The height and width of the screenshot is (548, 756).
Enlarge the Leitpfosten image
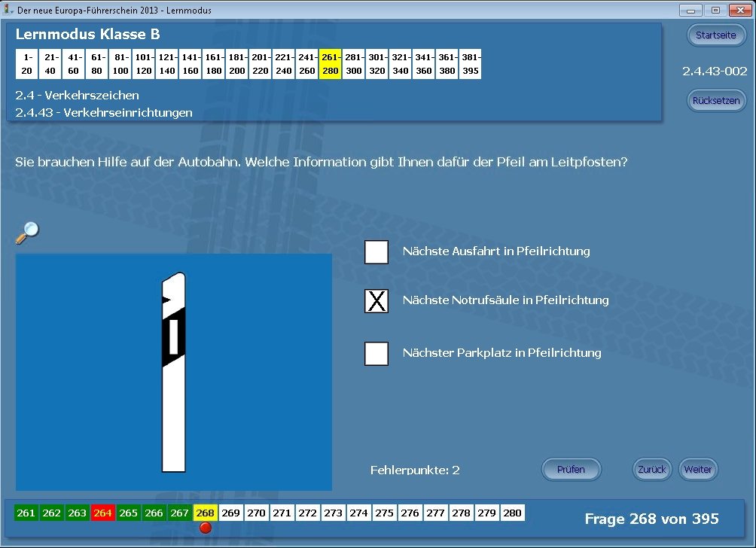pos(173,373)
